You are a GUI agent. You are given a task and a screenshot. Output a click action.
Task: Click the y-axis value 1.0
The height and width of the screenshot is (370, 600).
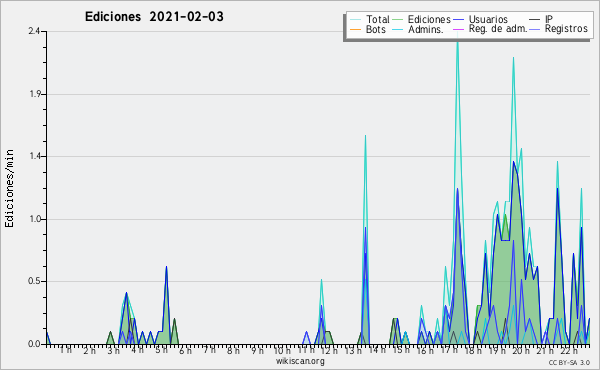[35, 219]
